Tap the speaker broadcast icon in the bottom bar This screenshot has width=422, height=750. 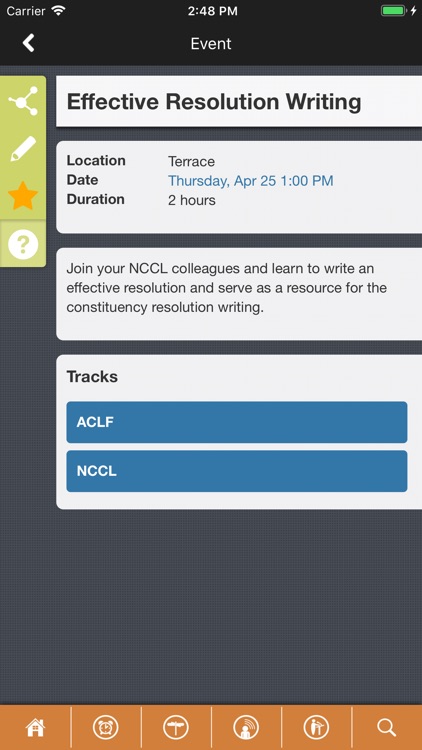click(x=246, y=728)
